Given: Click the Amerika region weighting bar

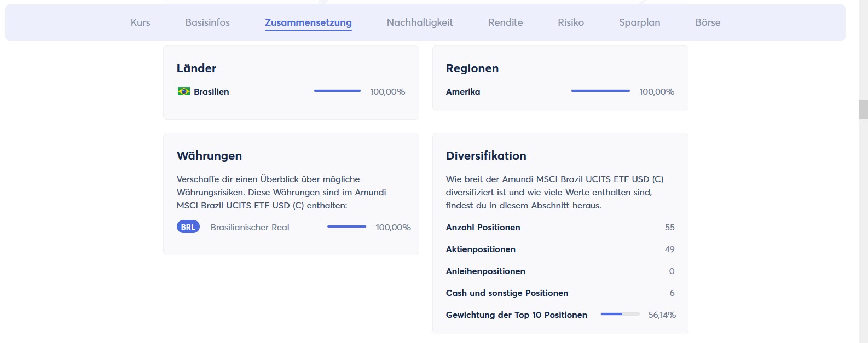Looking at the screenshot, I should [600, 91].
